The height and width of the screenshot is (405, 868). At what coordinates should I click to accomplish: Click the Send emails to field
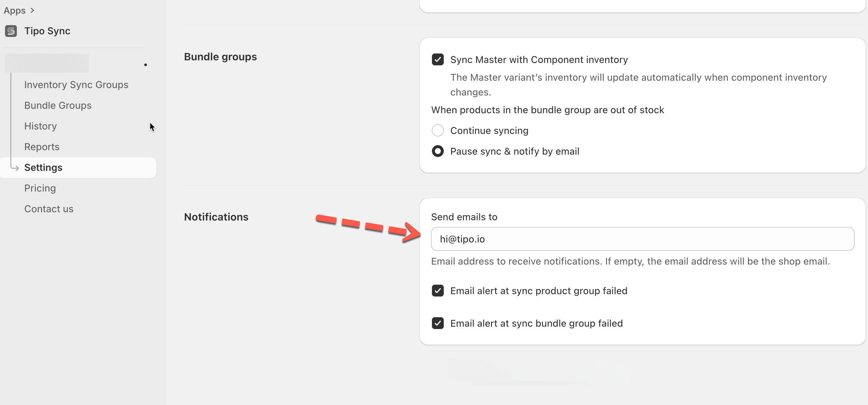click(x=642, y=239)
